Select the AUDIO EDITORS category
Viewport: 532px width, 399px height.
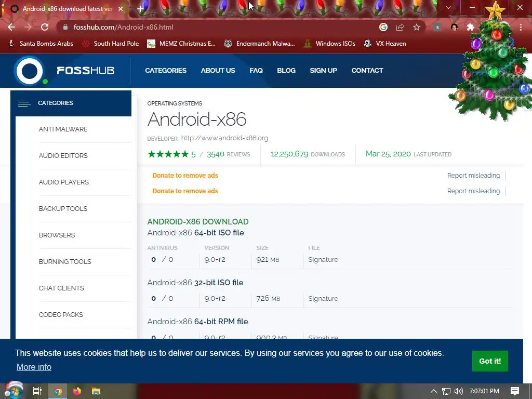(63, 156)
